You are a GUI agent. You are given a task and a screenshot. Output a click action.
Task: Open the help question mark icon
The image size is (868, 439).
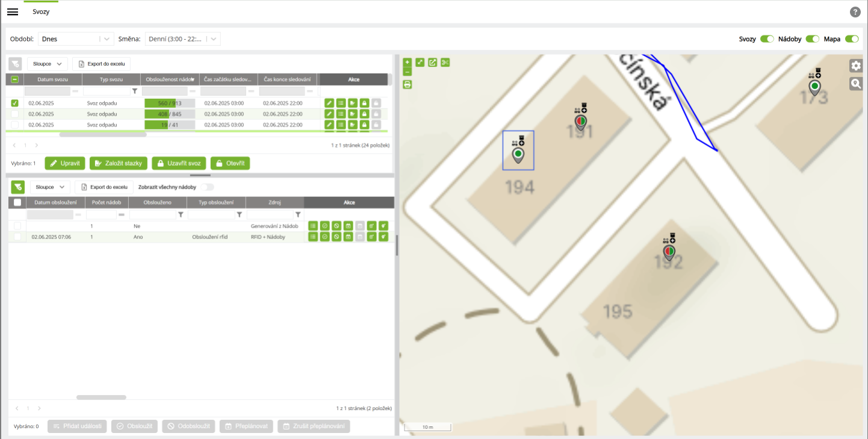point(855,12)
